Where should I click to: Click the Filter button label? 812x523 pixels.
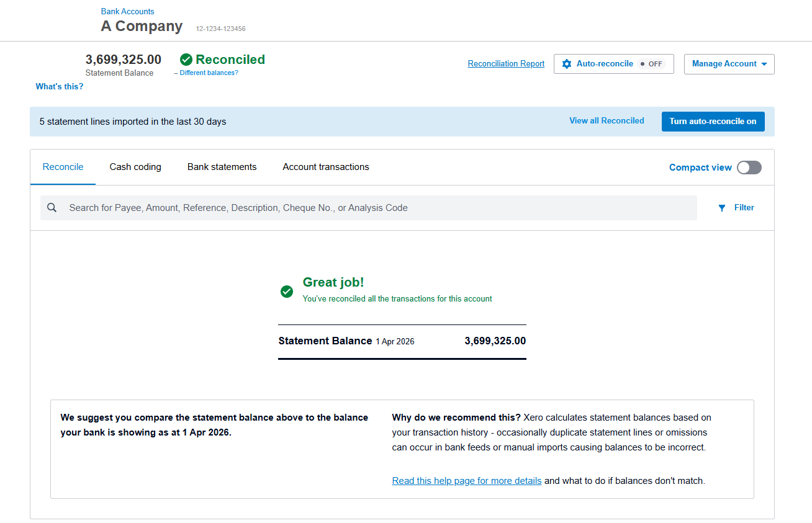[x=744, y=208]
